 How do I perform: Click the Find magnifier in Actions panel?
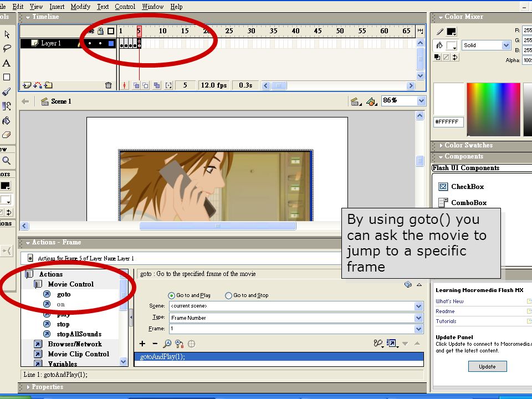(x=167, y=344)
